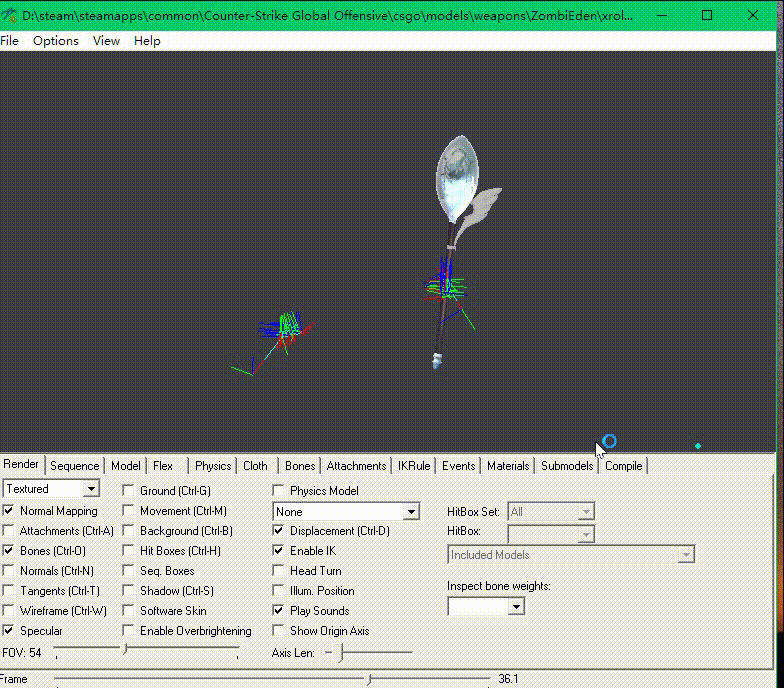The height and width of the screenshot is (688, 784).
Task: Select the Render tab
Action: (x=21, y=464)
